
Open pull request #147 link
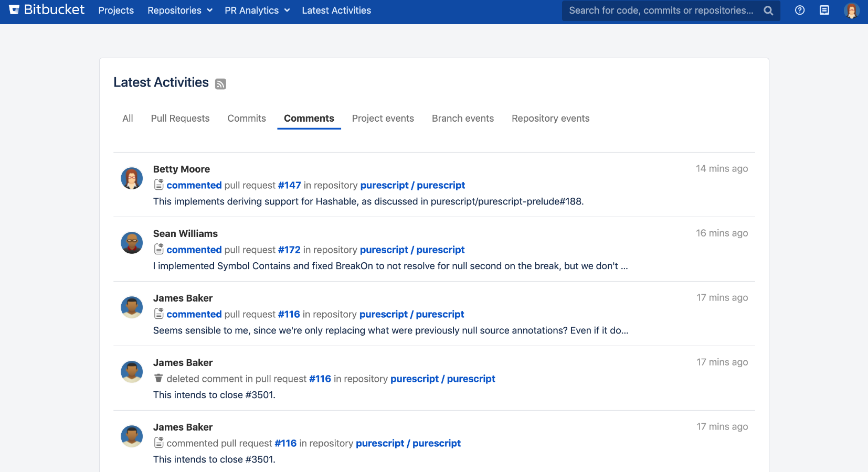click(289, 185)
